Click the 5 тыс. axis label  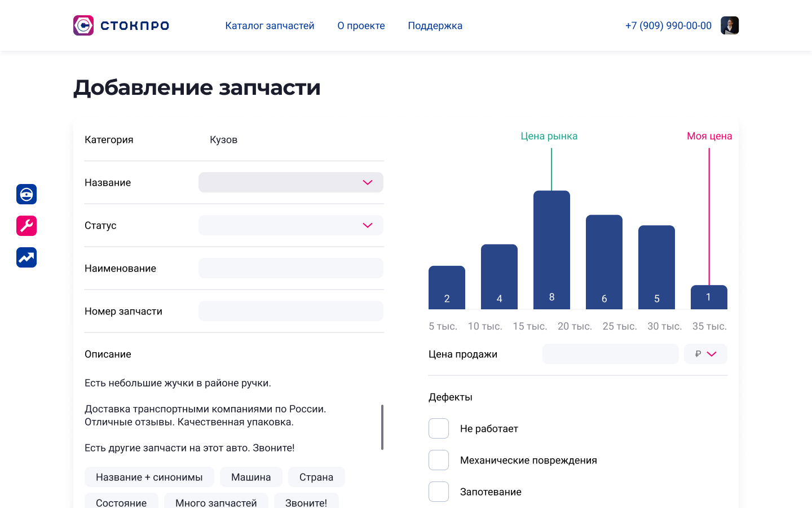click(x=443, y=326)
